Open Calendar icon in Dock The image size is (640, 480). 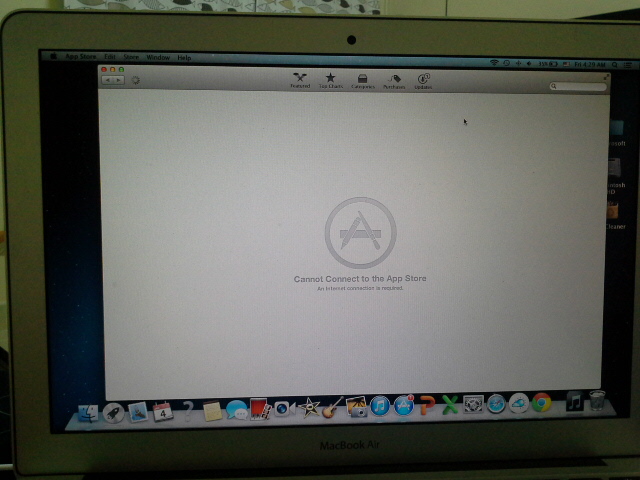click(162, 411)
